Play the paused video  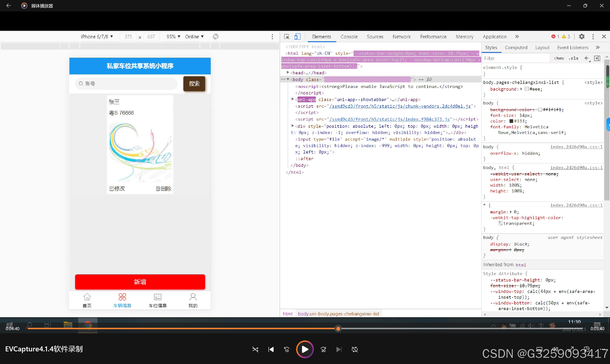tap(305, 349)
